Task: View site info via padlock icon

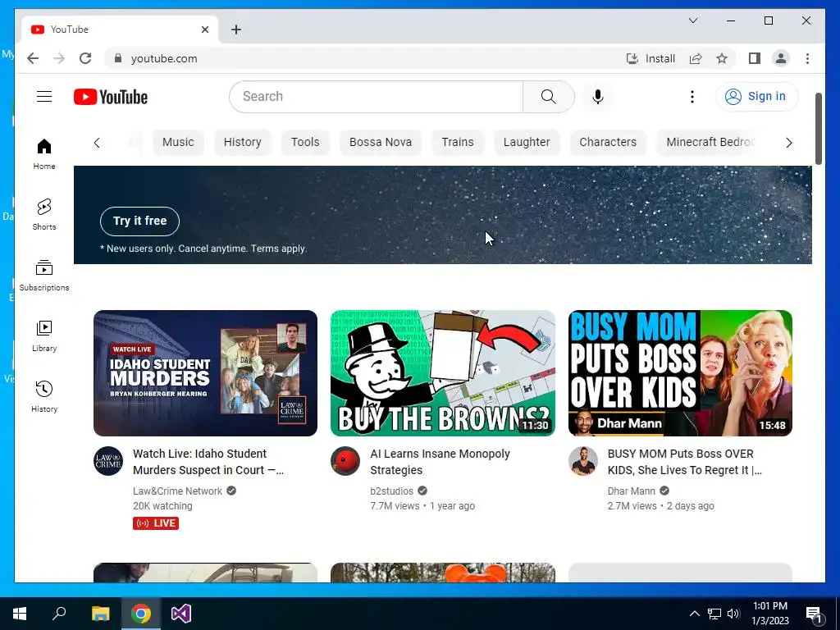Action: 118,58
